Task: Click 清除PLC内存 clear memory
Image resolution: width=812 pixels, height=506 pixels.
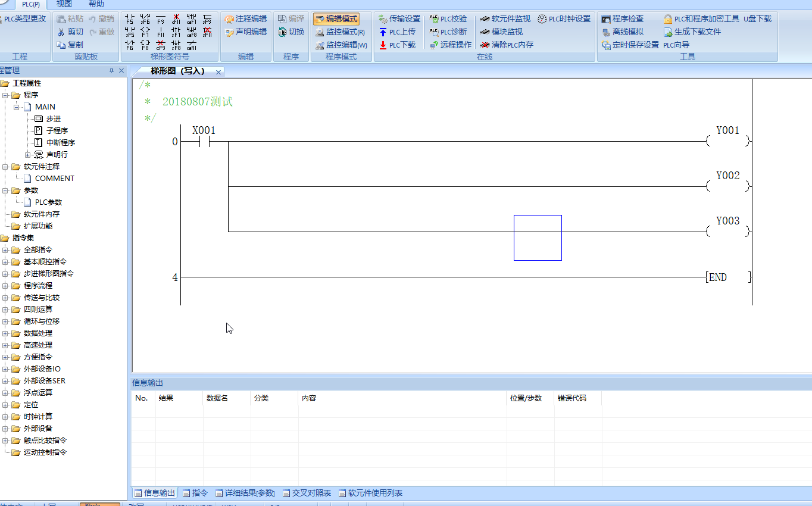Action: pos(507,45)
